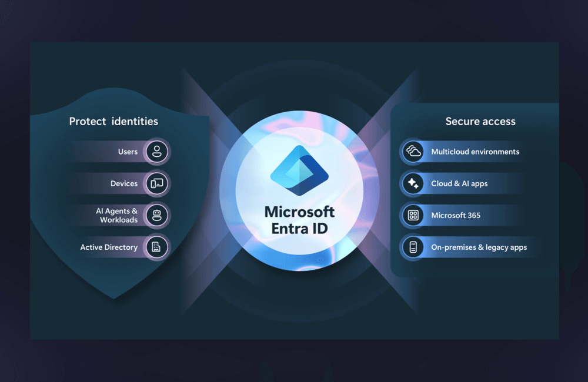Click the Users person icon
Screen dimensions: 588x382
(x=156, y=152)
